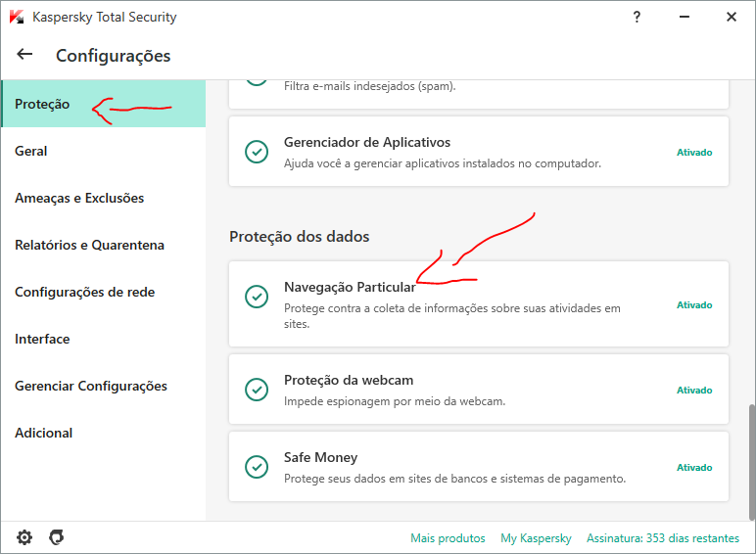This screenshot has width=756, height=554.
Task: Click the Gerenciador de Aplicativos checkmark icon
Action: tap(257, 152)
